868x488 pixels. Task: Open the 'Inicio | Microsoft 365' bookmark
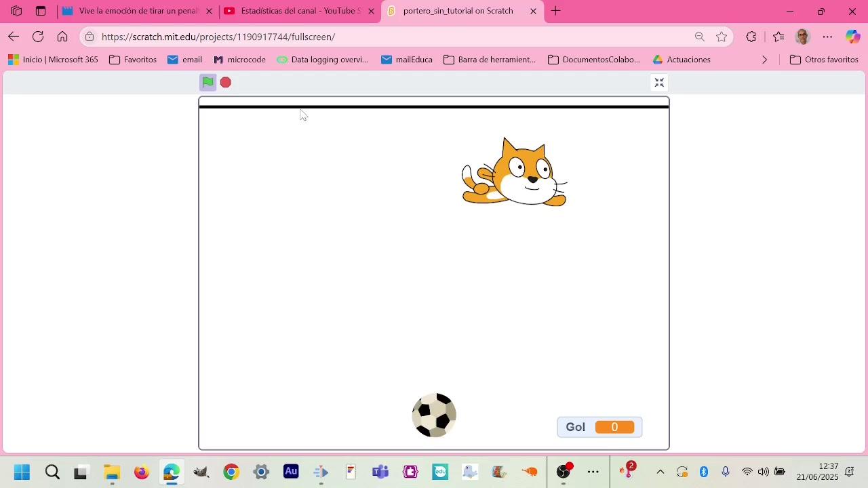point(53,60)
